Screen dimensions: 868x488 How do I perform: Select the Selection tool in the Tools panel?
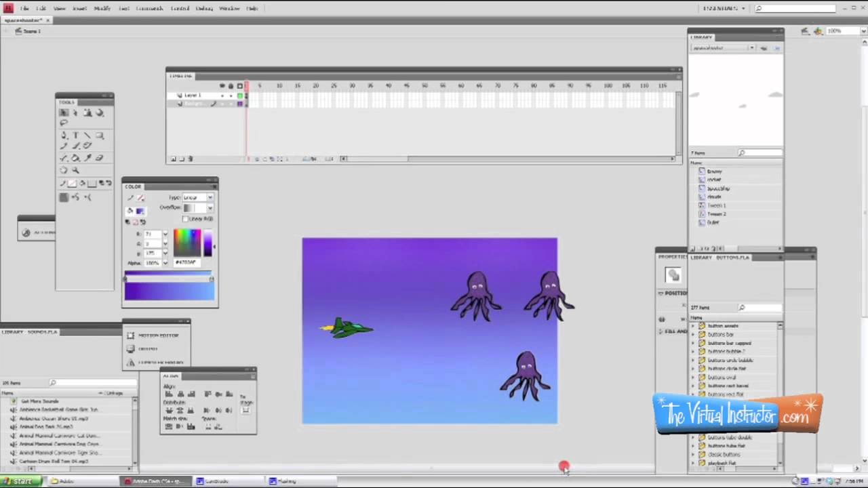tap(63, 113)
